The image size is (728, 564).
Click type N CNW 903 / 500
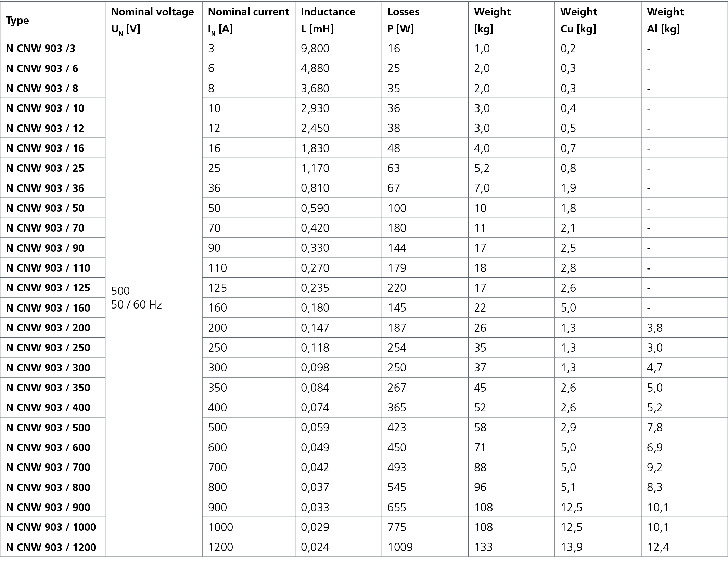pyautogui.click(x=48, y=428)
